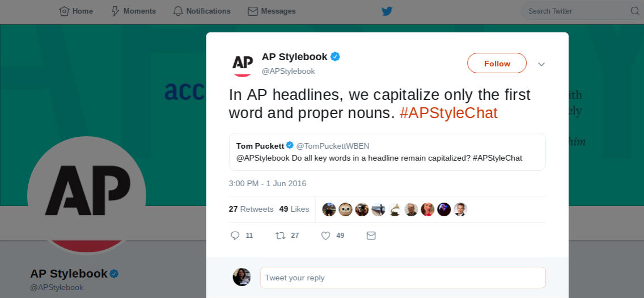Like the tweet with heart icon
Image resolution: width=644 pixels, height=298 pixels.
326,236
